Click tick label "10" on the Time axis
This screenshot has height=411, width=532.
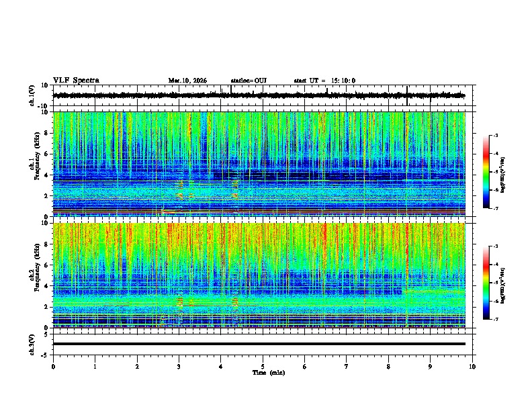(x=472, y=367)
